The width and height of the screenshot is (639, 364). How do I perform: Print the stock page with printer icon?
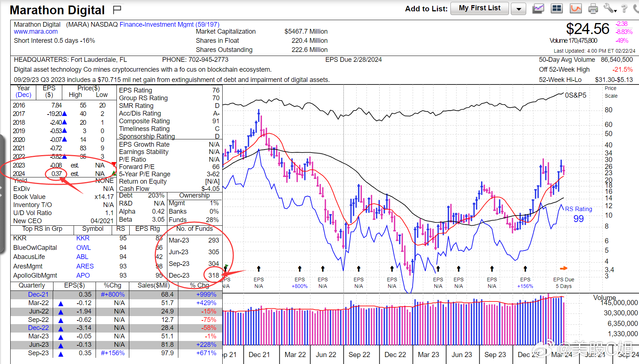tap(593, 8)
